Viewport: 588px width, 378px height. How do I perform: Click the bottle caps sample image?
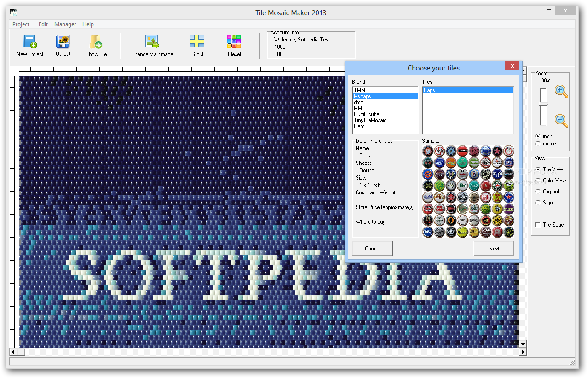(468, 192)
